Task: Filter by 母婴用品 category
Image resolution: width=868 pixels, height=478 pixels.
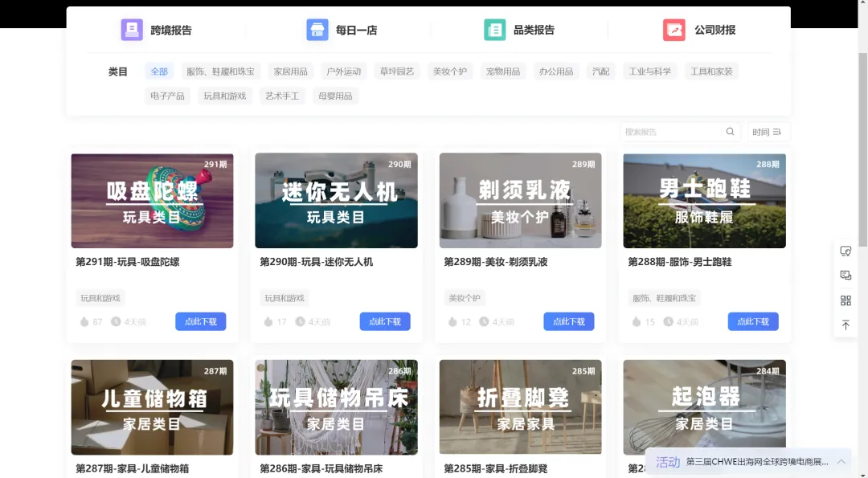Action: point(335,96)
